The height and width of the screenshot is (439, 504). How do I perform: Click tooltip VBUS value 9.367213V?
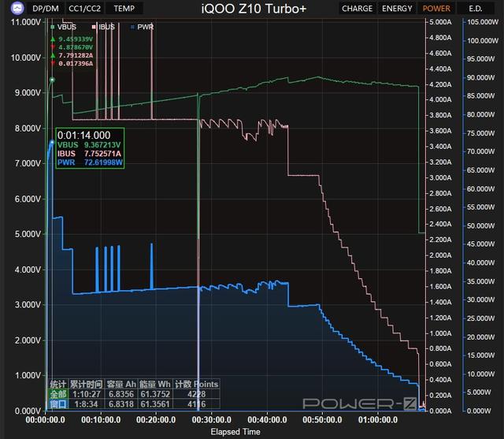click(x=102, y=145)
